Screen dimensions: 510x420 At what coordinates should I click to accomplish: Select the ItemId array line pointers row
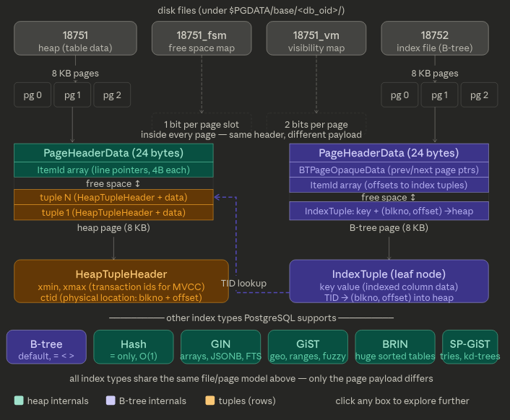coord(113,170)
